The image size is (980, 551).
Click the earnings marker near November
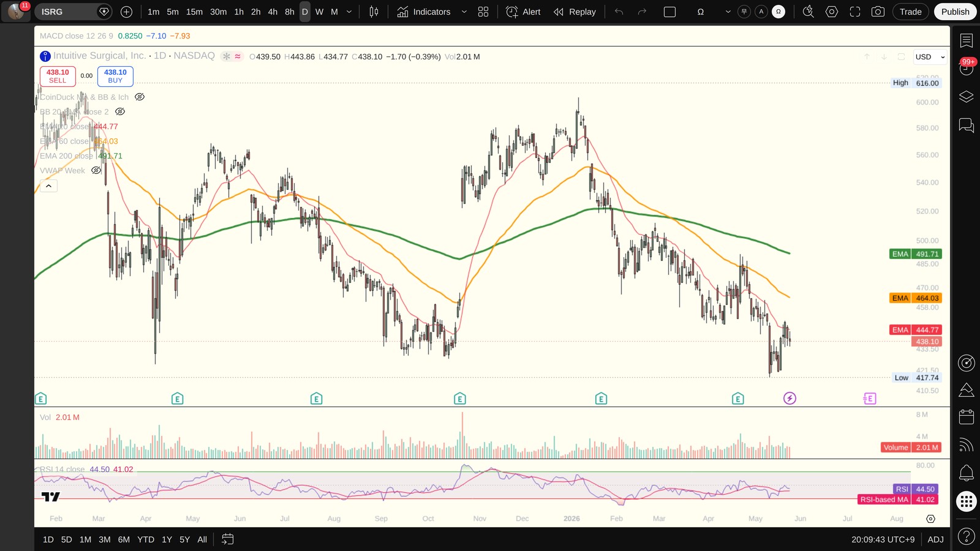[460, 399]
